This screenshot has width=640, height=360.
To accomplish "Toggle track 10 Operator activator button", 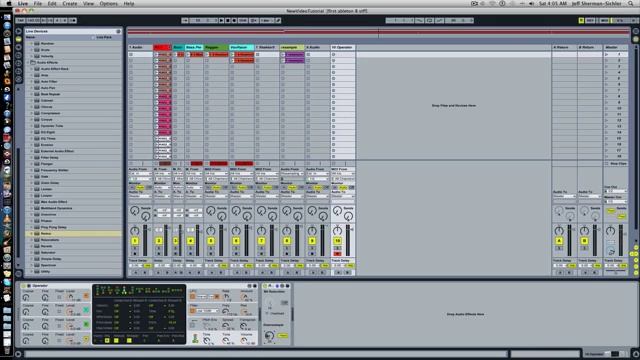I will click(337, 241).
